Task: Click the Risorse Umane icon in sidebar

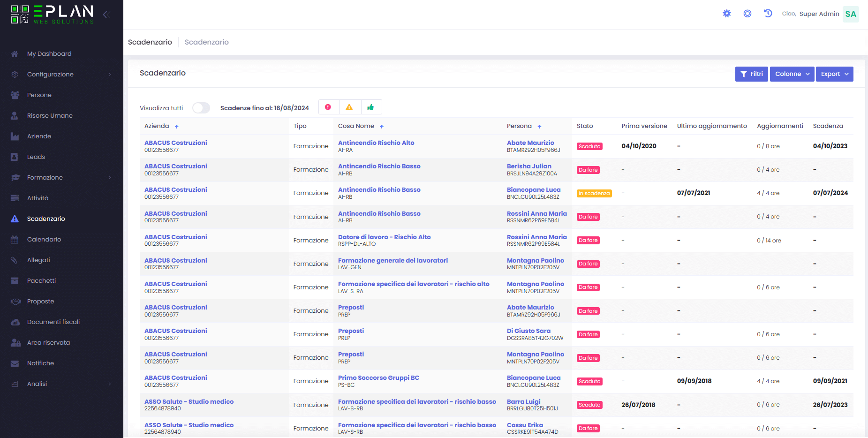Action: point(15,116)
